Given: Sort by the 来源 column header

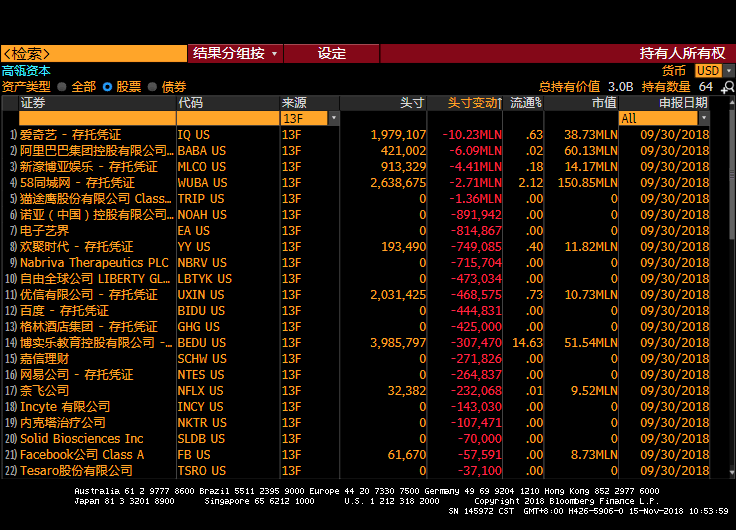Looking at the screenshot, I should click(309, 103).
